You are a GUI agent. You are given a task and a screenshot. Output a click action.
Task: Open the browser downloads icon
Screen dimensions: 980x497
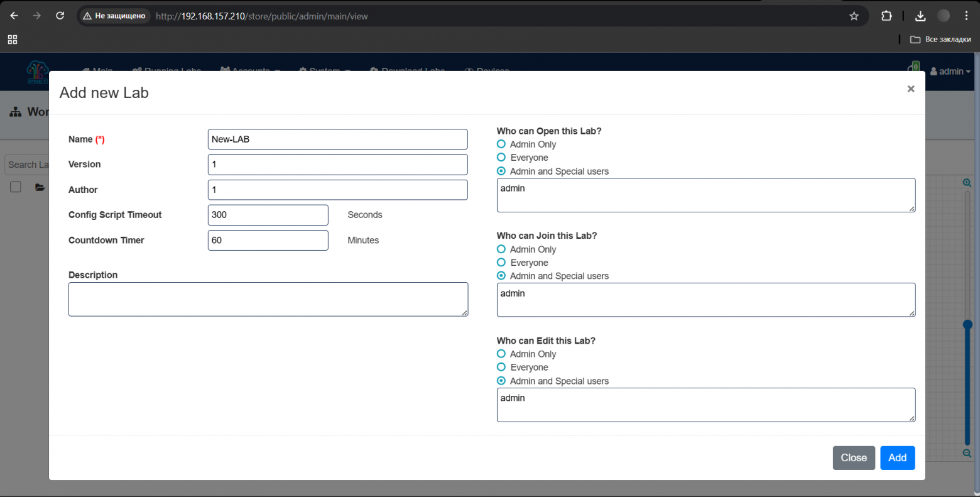[x=920, y=16]
